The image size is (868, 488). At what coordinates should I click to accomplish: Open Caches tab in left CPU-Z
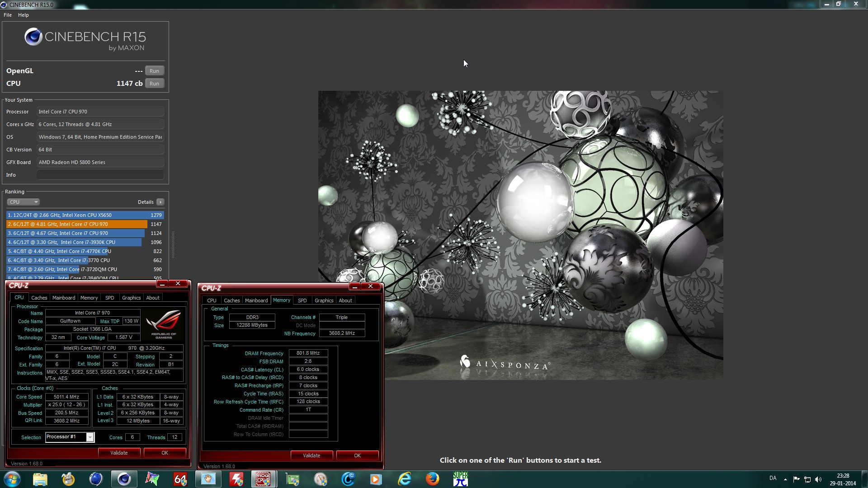pyautogui.click(x=39, y=298)
